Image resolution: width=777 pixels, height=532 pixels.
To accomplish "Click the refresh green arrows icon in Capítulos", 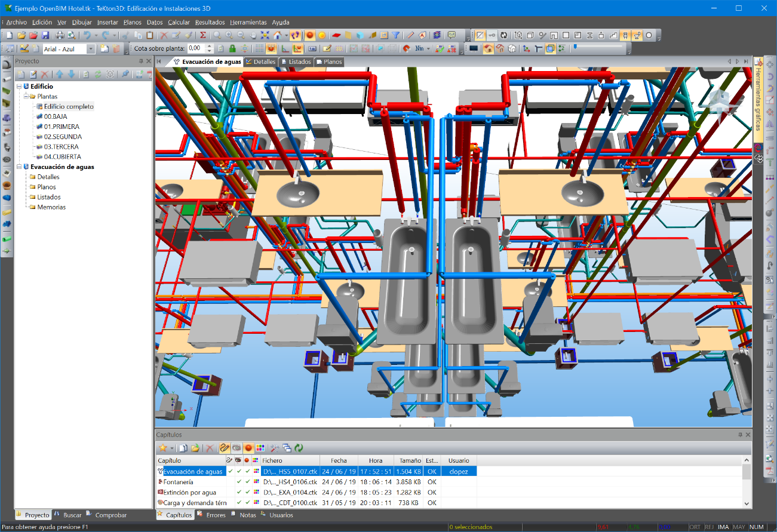I will point(299,447).
